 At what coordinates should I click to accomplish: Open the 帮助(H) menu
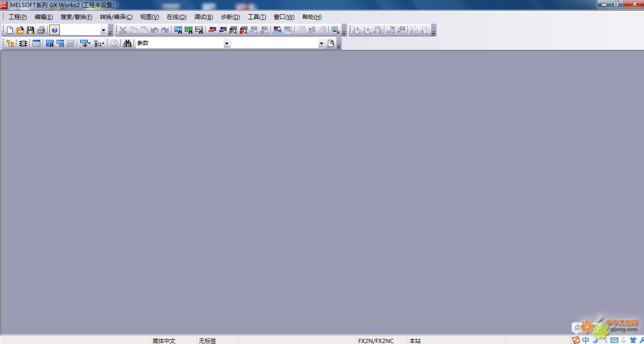coord(312,17)
